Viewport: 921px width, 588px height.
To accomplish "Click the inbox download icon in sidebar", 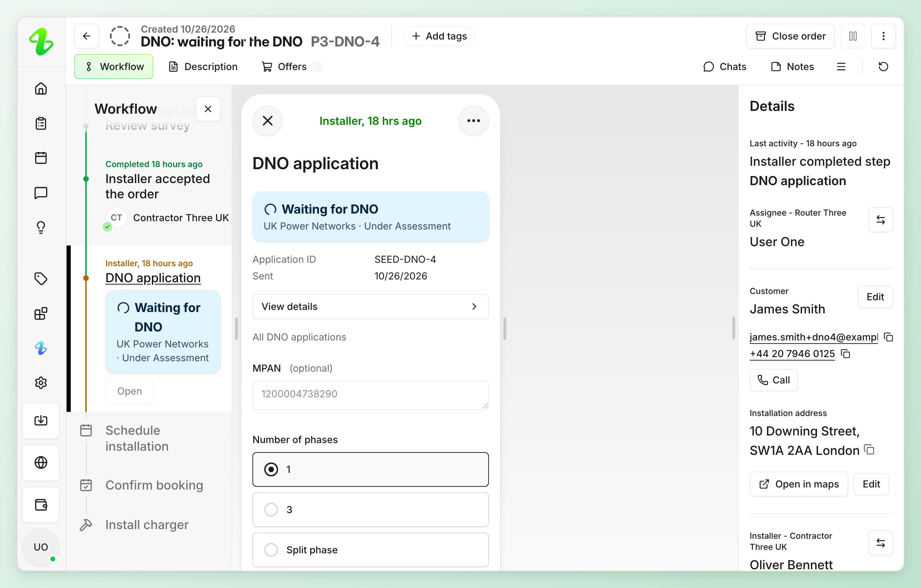I will [x=41, y=421].
